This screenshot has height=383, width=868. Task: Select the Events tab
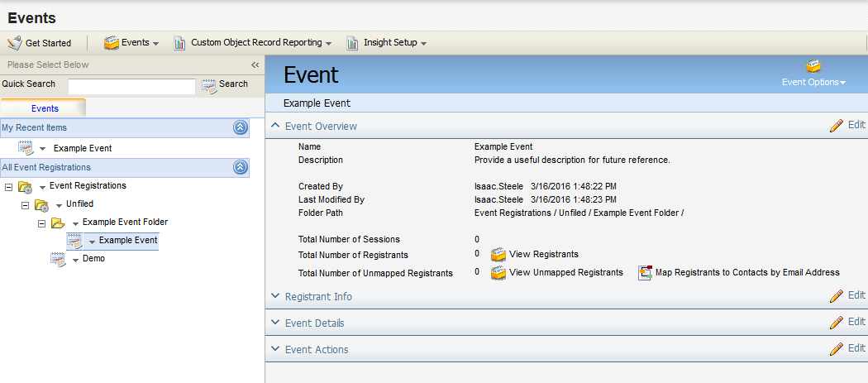click(45, 108)
